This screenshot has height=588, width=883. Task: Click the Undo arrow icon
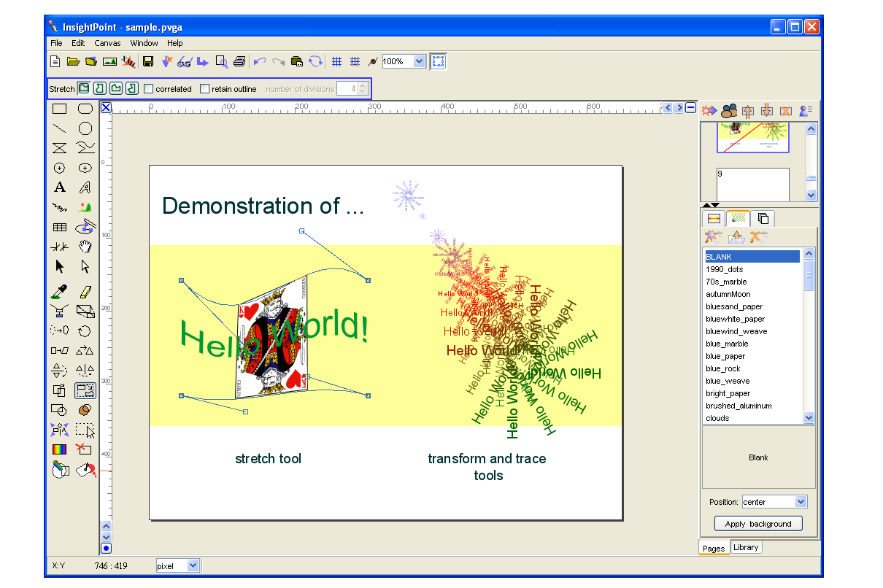tap(259, 62)
